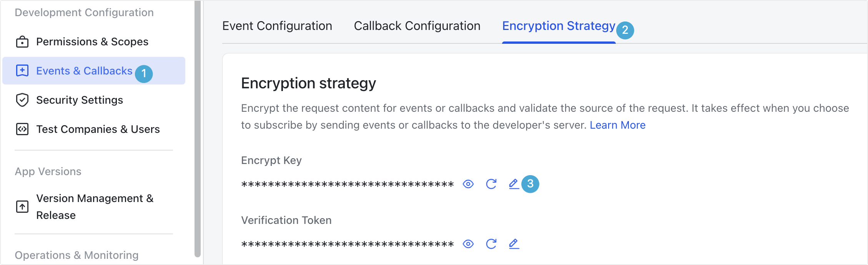
Task: Select the Encryption Strategy tab
Action: [559, 26]
